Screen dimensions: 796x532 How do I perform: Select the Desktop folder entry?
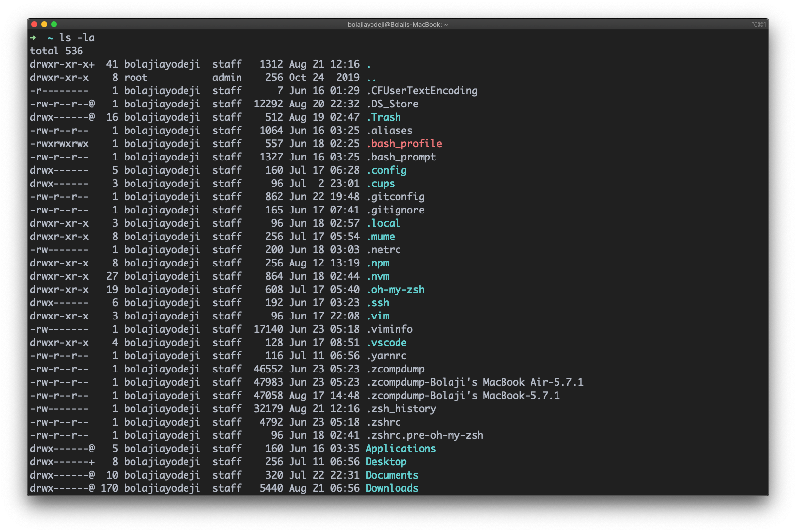pyautogui.click(x=386, y=461)
